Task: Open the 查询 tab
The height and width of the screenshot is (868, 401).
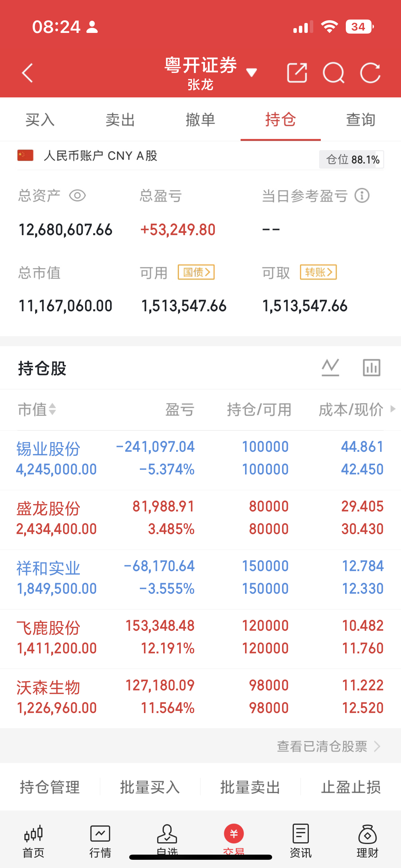Action: coord(361,120)
